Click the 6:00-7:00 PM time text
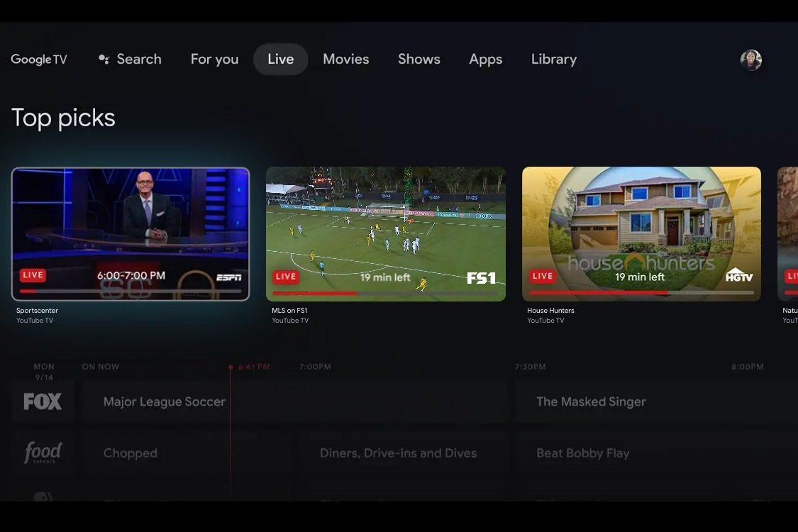This screenshot has height=532, width=798. (x=131, y=275)
